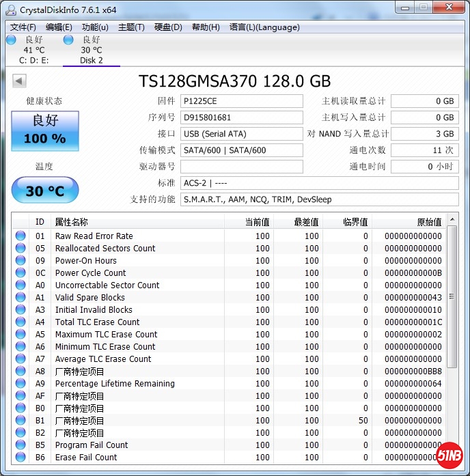This screenshot has height=476, width=470.
Task: Open the 语言(L)(Language) menu
Action: (x=264, y=27)
